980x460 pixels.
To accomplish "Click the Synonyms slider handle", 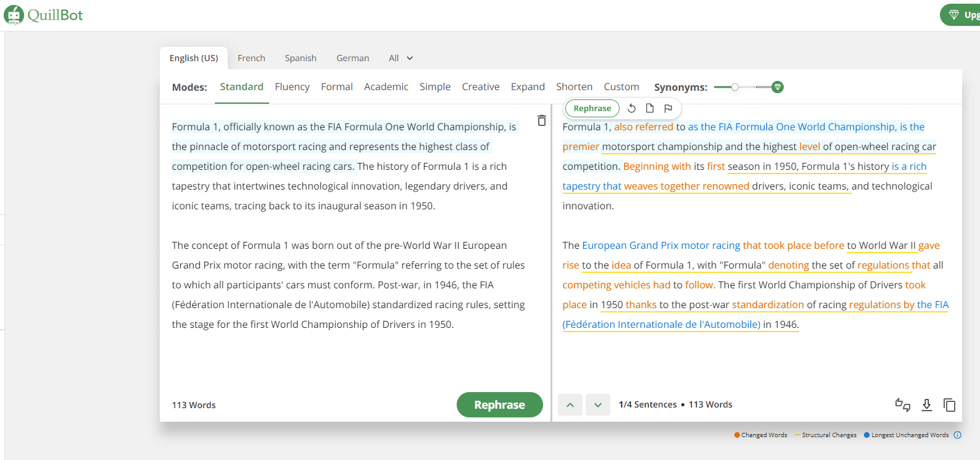I will click(735, 87).
